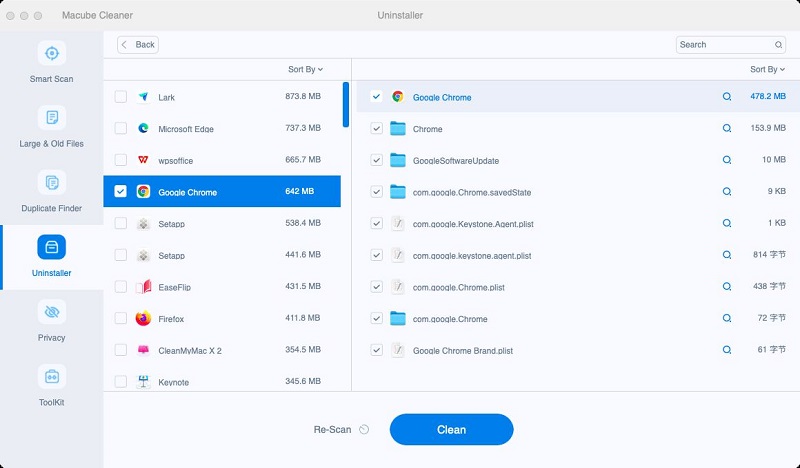This screenshot has width=800, height=468.
Task: Reveal GoogleSoftwareUpdate with magnifier icon
Action: [x=727, y=160]
